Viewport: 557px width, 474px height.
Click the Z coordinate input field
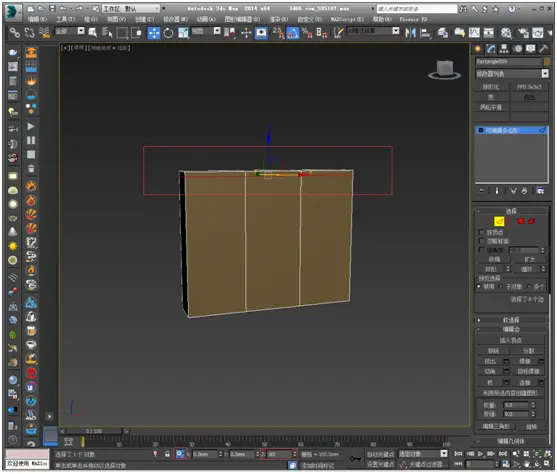click(280, 454)
